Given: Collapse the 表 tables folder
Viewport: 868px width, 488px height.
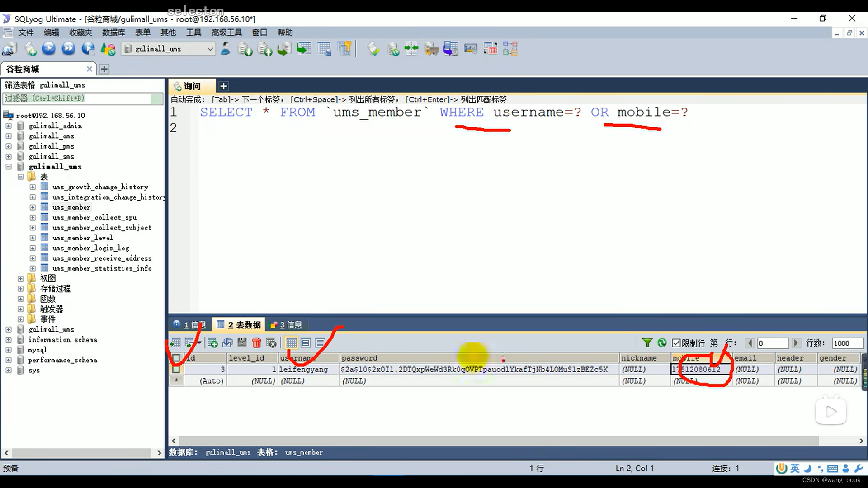Looking at the screenshot, I should coord(21,177).
